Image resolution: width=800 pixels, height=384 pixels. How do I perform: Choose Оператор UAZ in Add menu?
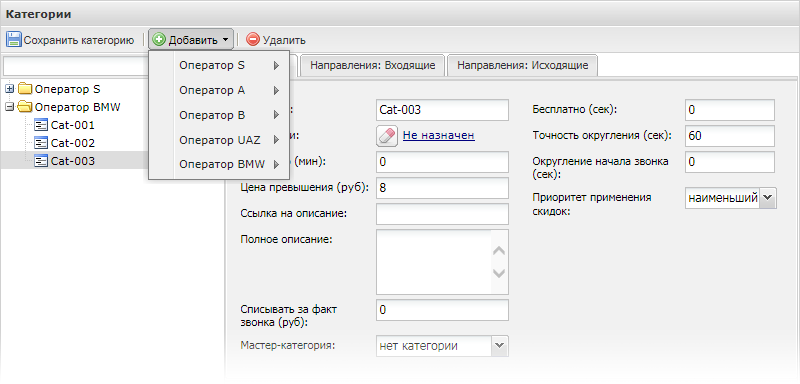pos(219,140)
